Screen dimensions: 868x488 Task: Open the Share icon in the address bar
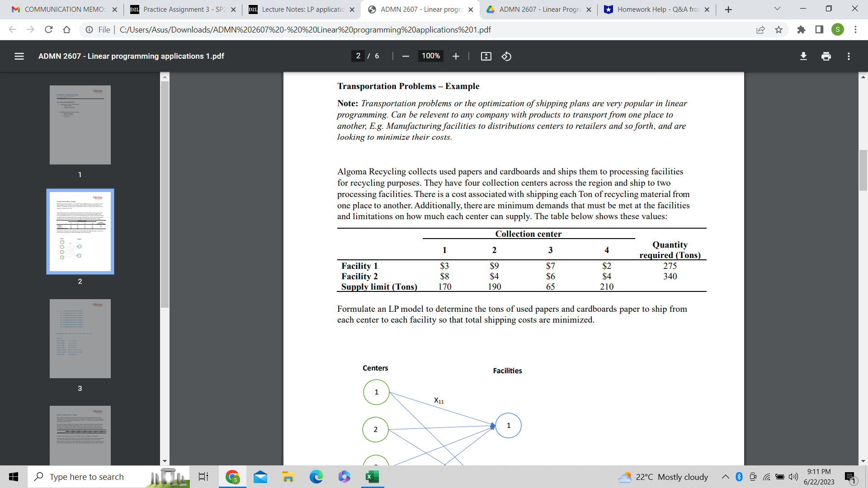tap(760, 30)
